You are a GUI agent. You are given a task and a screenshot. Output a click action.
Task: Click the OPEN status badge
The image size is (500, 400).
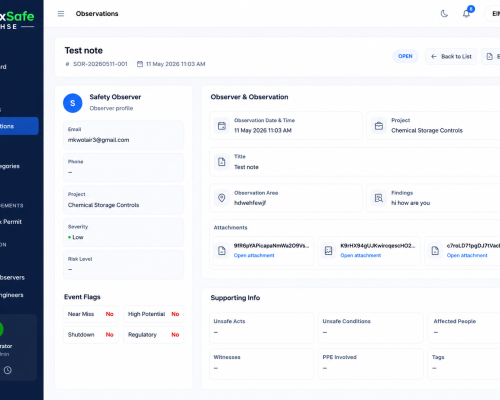pyautogui.click(x=405, y=56)
